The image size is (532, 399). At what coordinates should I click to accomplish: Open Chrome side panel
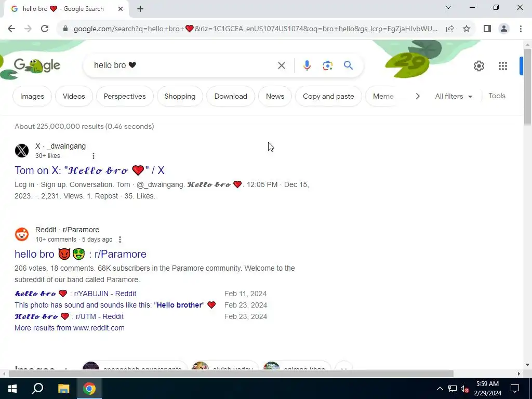487,29
